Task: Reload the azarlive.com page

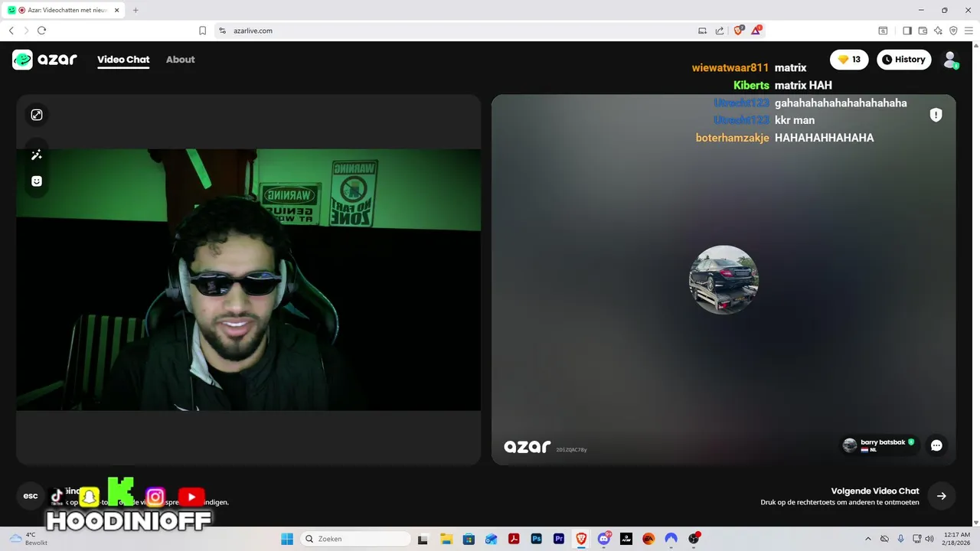Action: point(41,31)
